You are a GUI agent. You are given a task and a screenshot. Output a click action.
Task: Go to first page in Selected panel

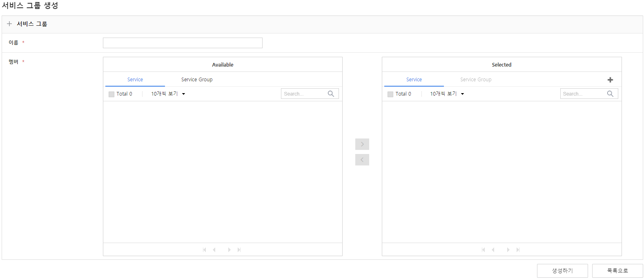pos(484,250)
